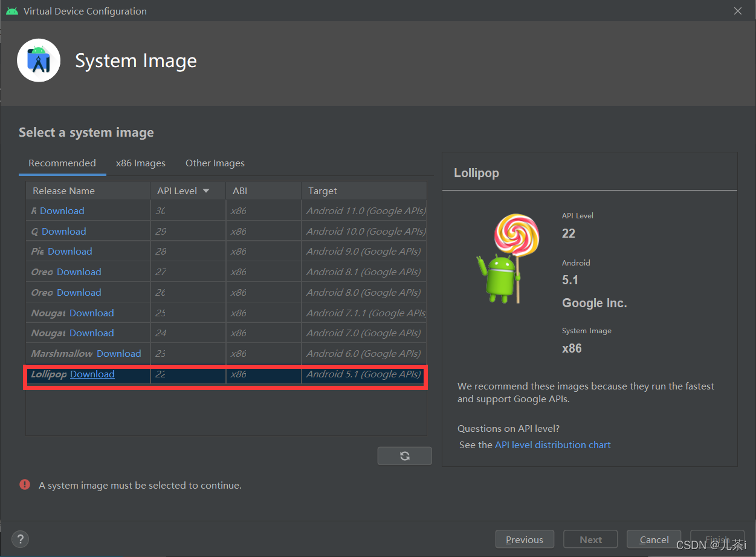Select the Android 6.0 (Google APIs) cell
The height and width of the screenshot is (557, 756).
[x=364, y=354]
